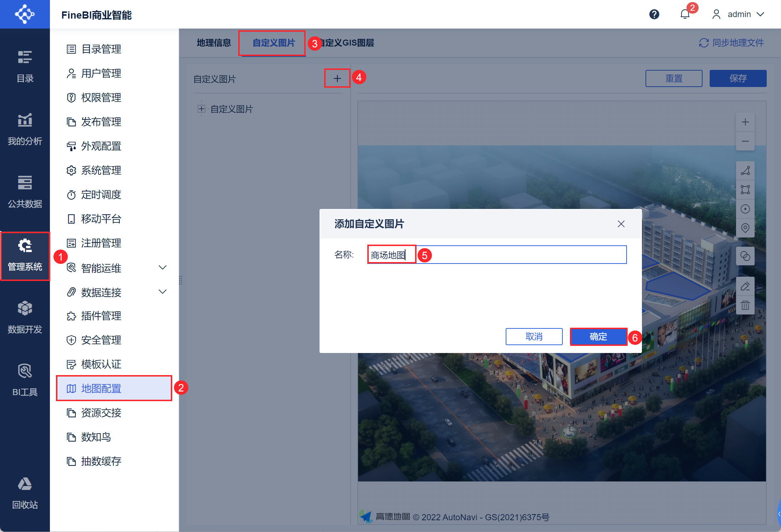
Task: Select the circle drawing tool
Action: pyautogui.click(x=745, y=209)
